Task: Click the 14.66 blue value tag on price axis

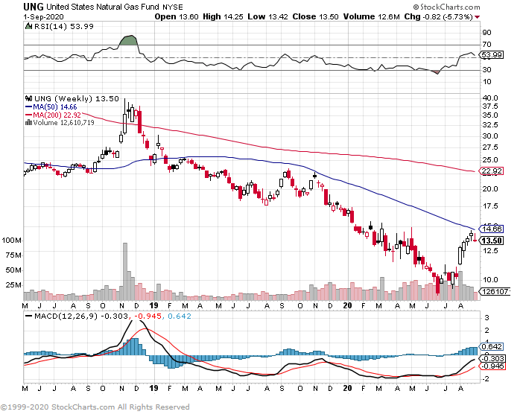Action: (x=492, y=229)
